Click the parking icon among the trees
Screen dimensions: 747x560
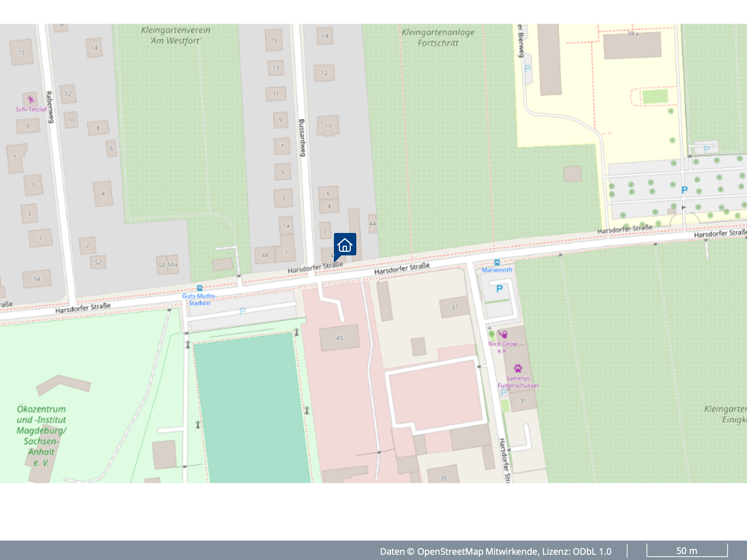click(x=684, y=190)
